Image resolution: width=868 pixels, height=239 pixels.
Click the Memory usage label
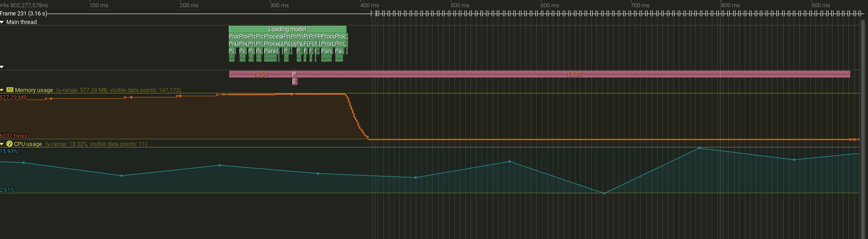[34, 90]
